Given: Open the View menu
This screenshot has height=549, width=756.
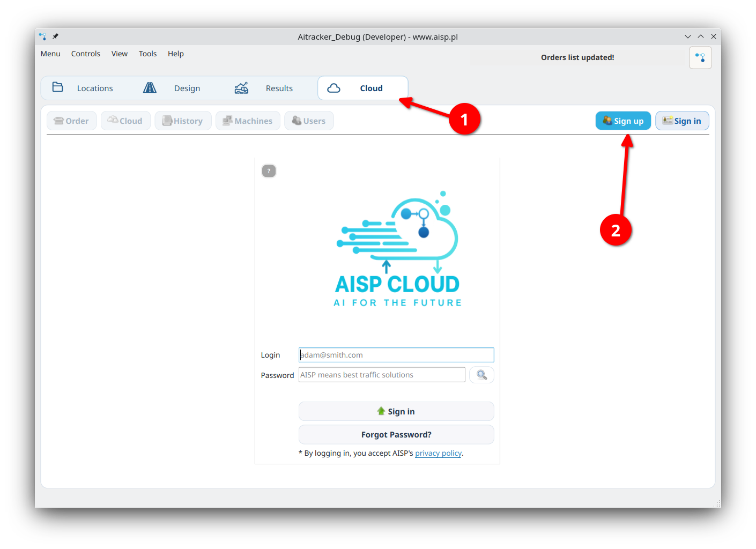Looking at the screenshot, I should pos(120,54).
